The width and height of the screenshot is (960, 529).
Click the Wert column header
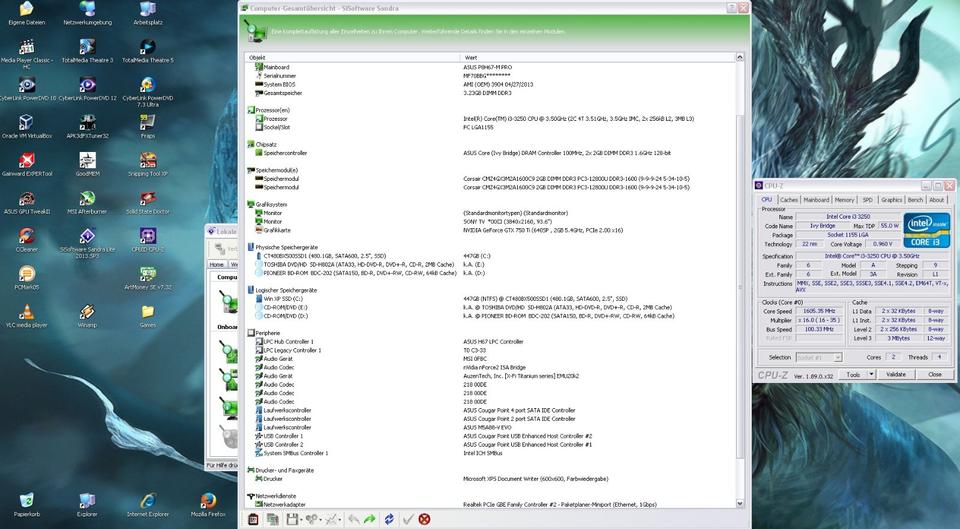click(597, 57)
